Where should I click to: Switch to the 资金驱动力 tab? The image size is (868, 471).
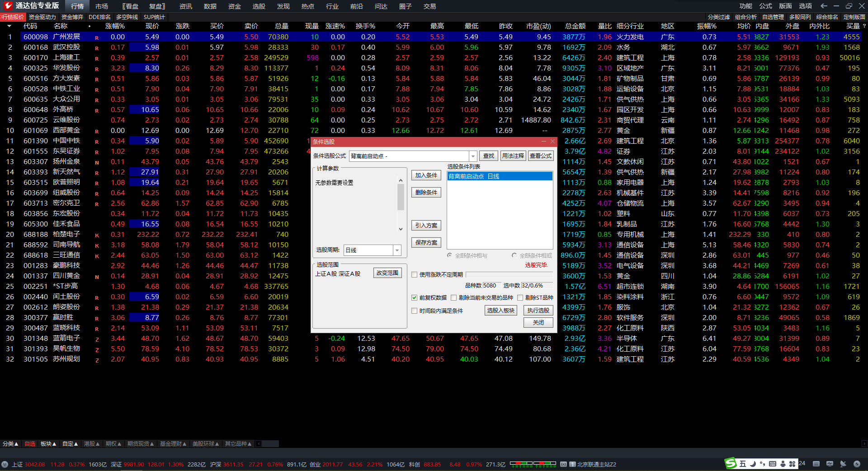coord(42,17)
